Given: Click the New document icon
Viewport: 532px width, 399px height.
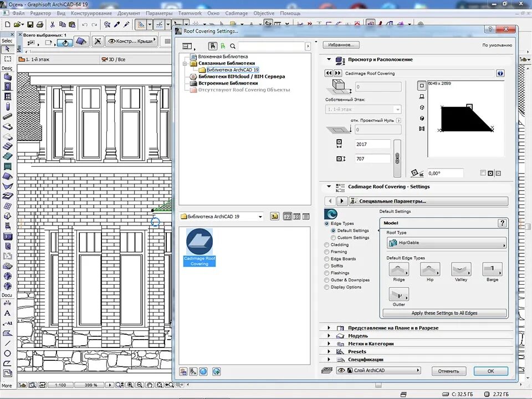Looking at the screenshot, I should coord(7,24).
